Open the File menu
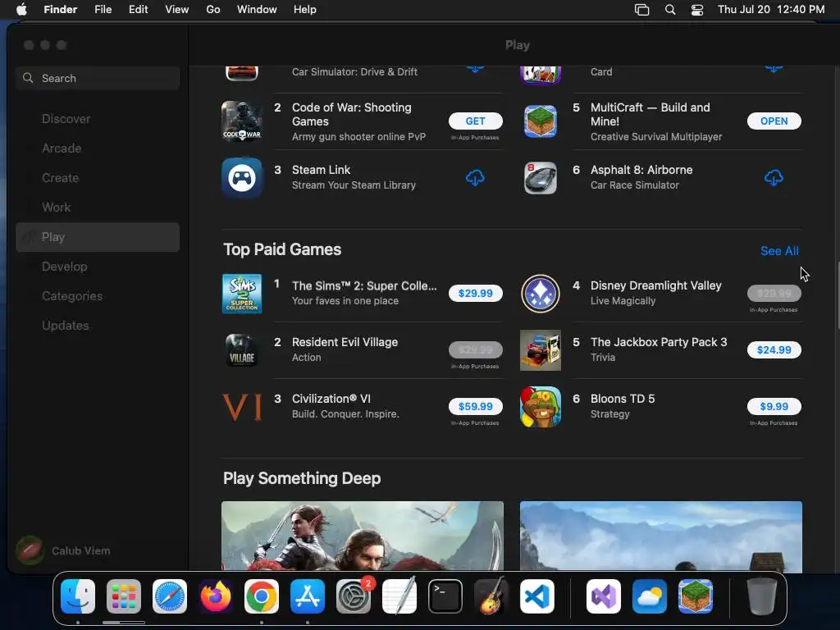Image resolution: width=840 pixels, height=630 pixels. 103,10
